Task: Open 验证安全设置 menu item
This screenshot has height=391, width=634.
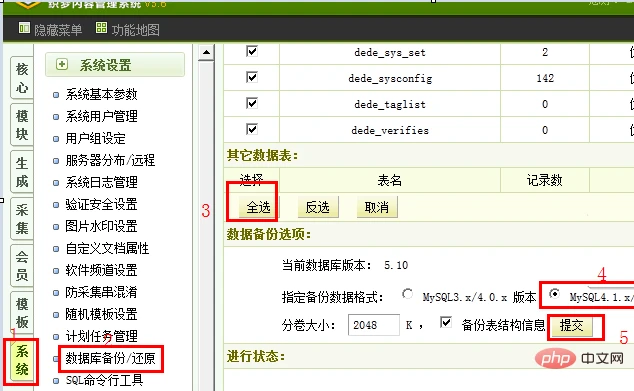Action: pos(101,204)
